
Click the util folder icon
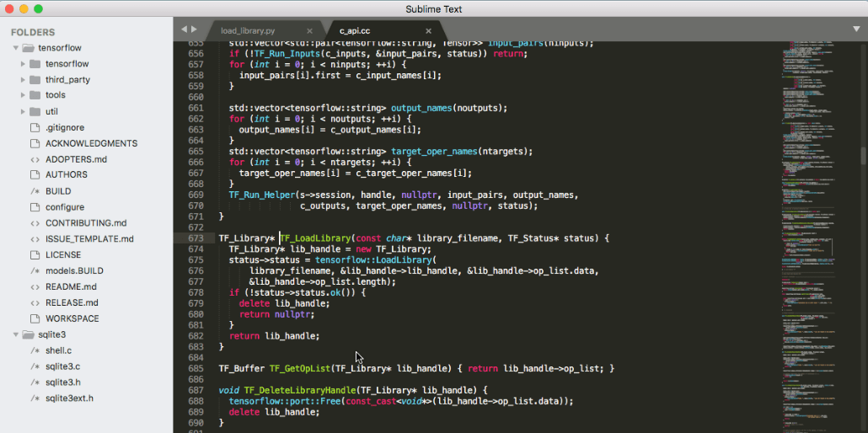tap(35, 112)
